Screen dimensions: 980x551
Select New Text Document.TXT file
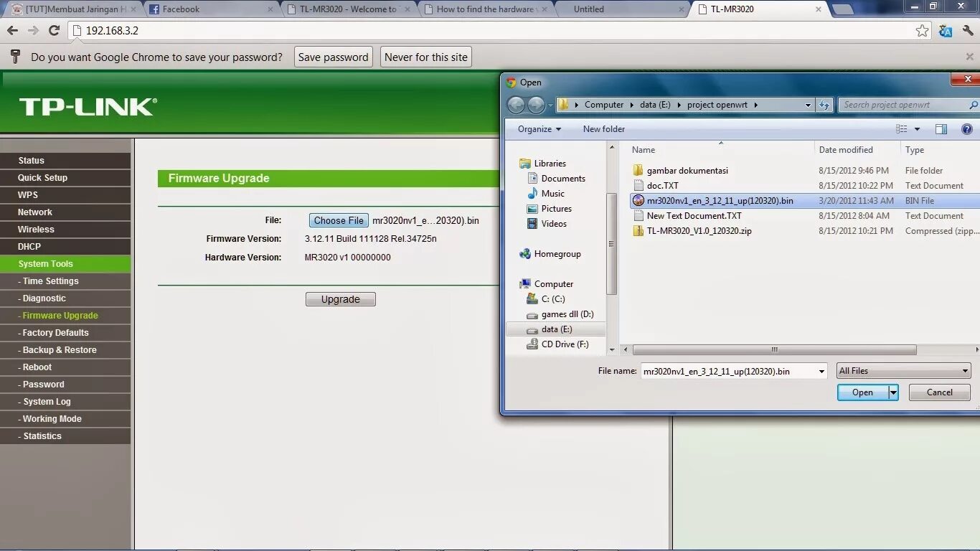(x=694, y=216)
